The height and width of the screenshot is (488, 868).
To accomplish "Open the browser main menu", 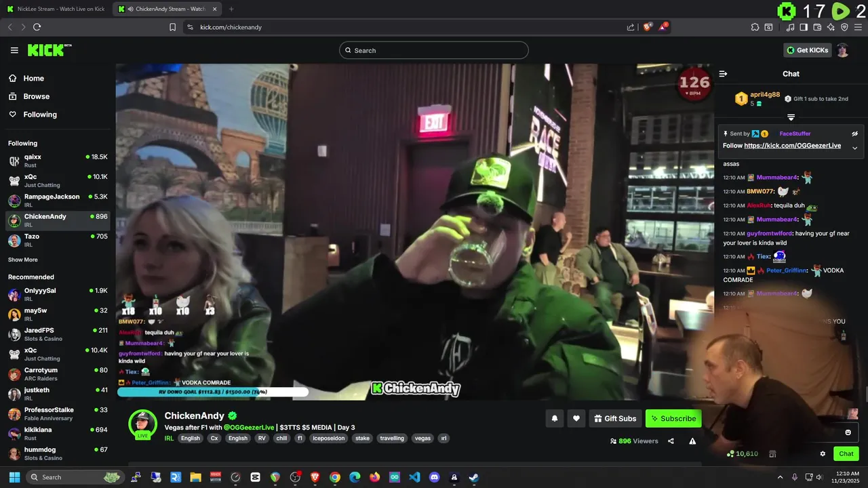I will 858,27.
